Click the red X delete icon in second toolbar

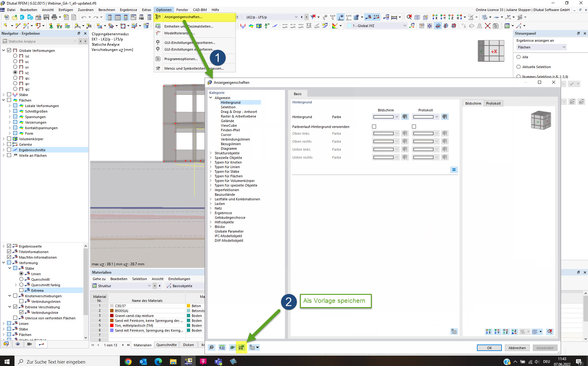point(488,26)
